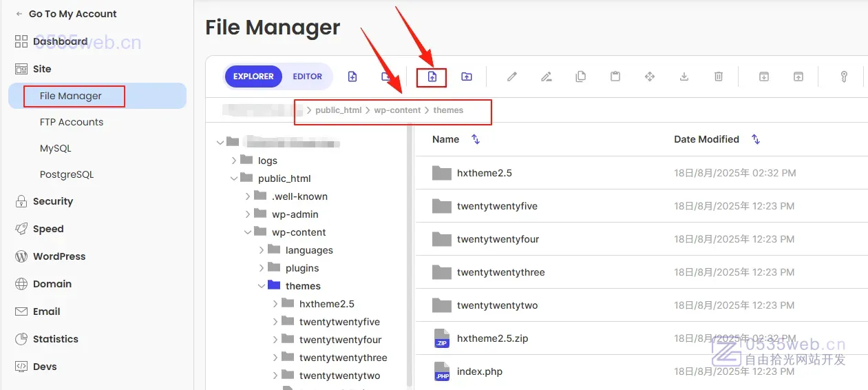Sort files by Date Modified column
868x390 pixels.
pos(706,139)
